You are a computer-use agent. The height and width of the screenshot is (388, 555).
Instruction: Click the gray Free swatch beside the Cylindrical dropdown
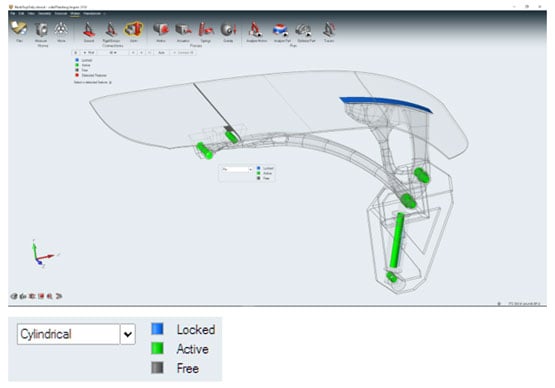point(157,368)
